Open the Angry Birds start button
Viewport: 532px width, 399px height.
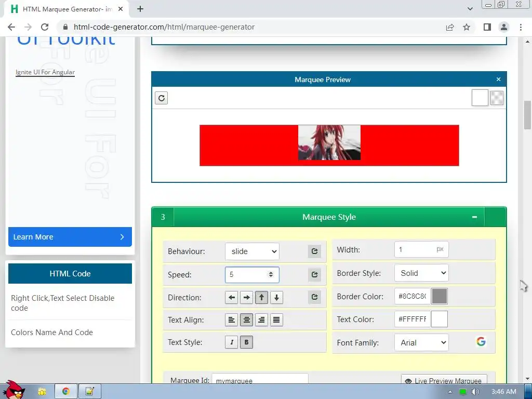coord(13,390)
